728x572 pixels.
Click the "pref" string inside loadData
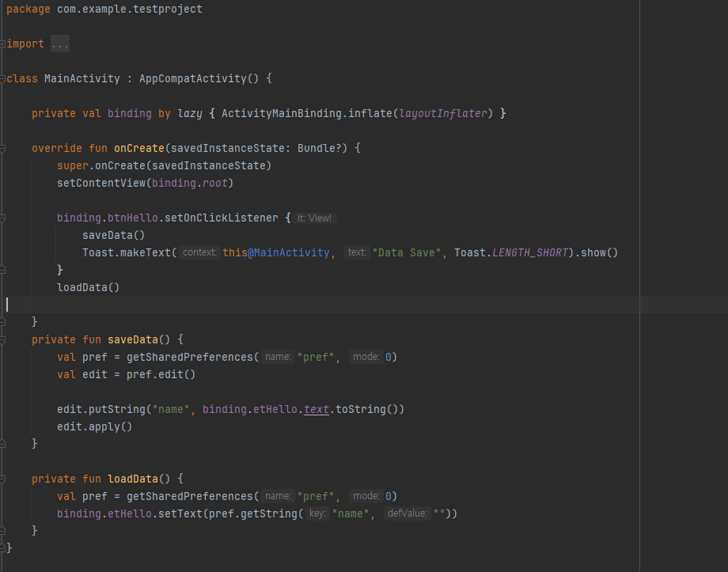[316, 496]
